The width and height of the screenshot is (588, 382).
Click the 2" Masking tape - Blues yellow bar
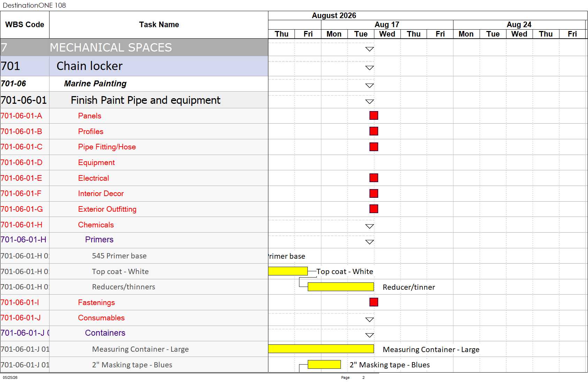[324, 365]
